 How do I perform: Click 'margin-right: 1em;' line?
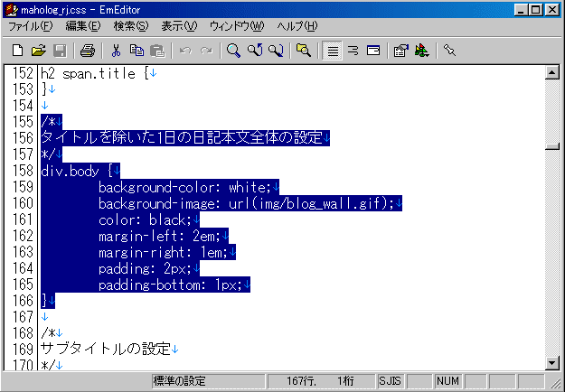(163, 253)
